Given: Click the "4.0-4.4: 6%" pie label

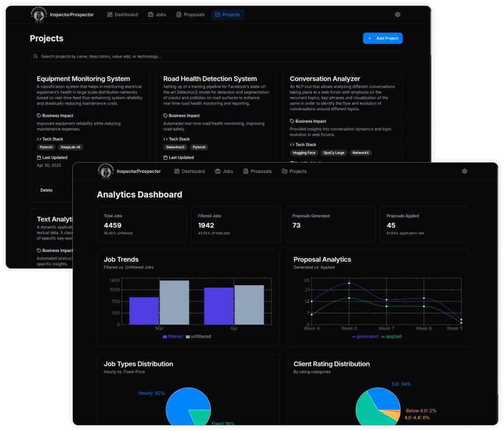Looking at the screenshot, I should 417,418.
